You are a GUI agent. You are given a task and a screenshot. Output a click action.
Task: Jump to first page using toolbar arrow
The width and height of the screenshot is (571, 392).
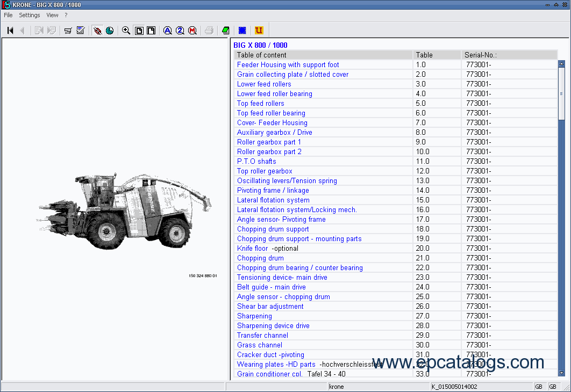point(10,31)
